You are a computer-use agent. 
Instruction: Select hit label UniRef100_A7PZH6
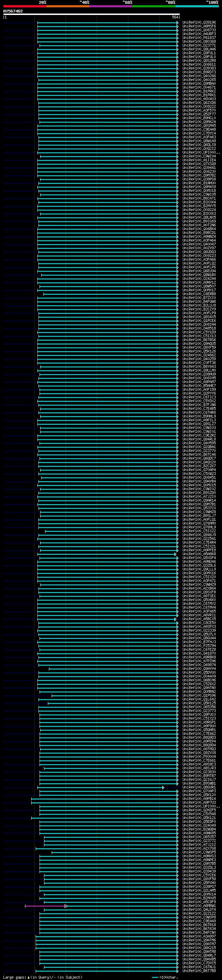coord(199,661)
